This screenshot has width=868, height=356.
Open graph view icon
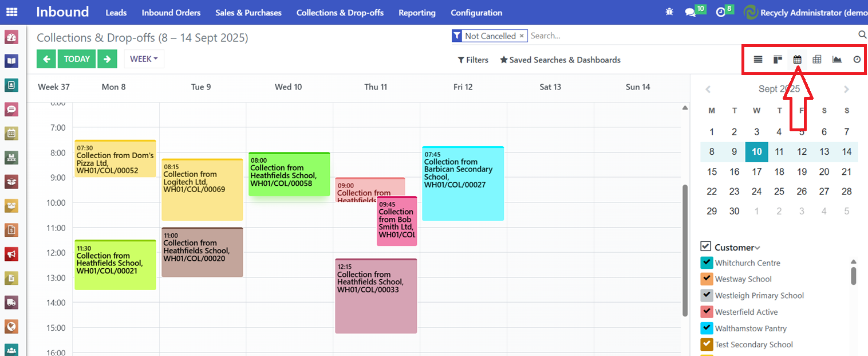pos(837,59)
